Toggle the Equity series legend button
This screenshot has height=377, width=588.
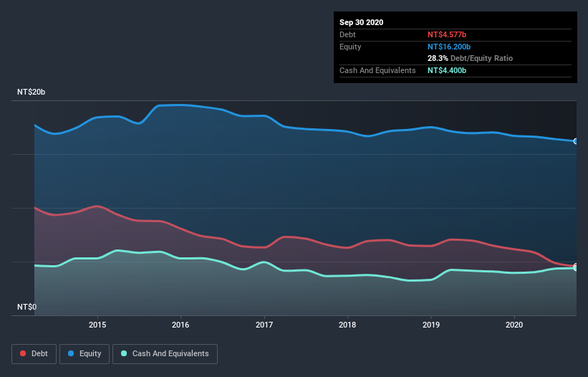85,354
